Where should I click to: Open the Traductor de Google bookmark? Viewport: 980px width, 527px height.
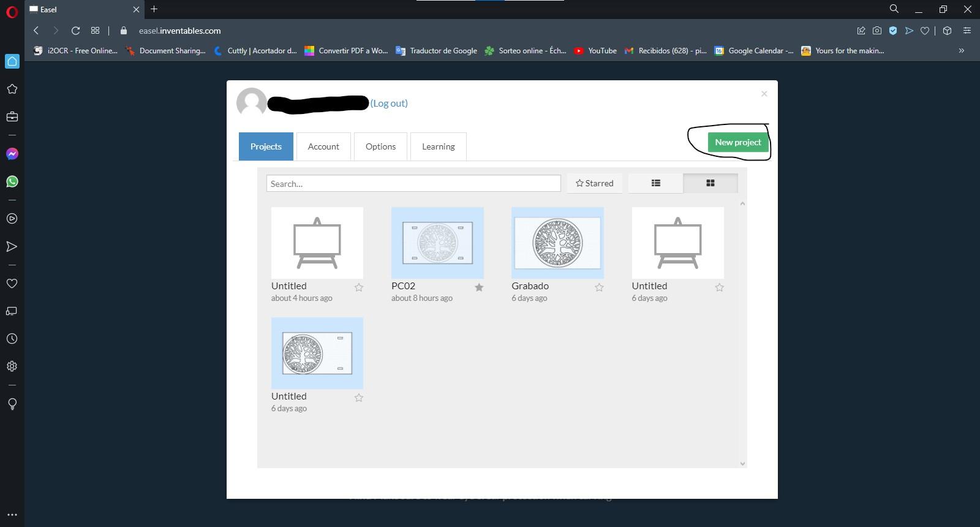click(x=436, y=51)
